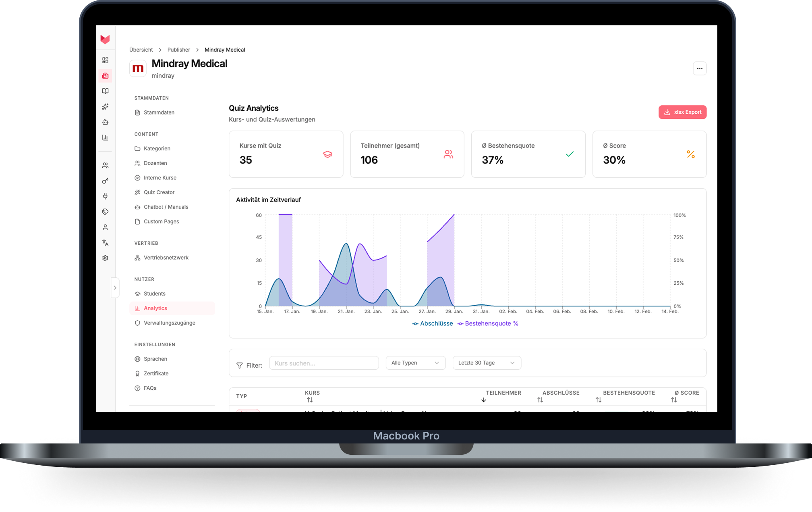Click the bar chart icon in rail
Screen dimensions: 812x512
tap(105, 137)
